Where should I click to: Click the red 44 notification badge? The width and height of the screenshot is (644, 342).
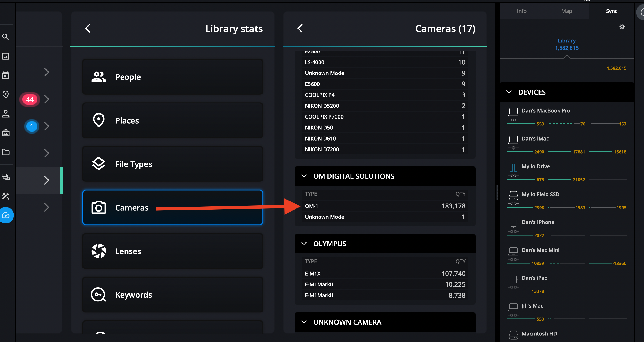30,99
